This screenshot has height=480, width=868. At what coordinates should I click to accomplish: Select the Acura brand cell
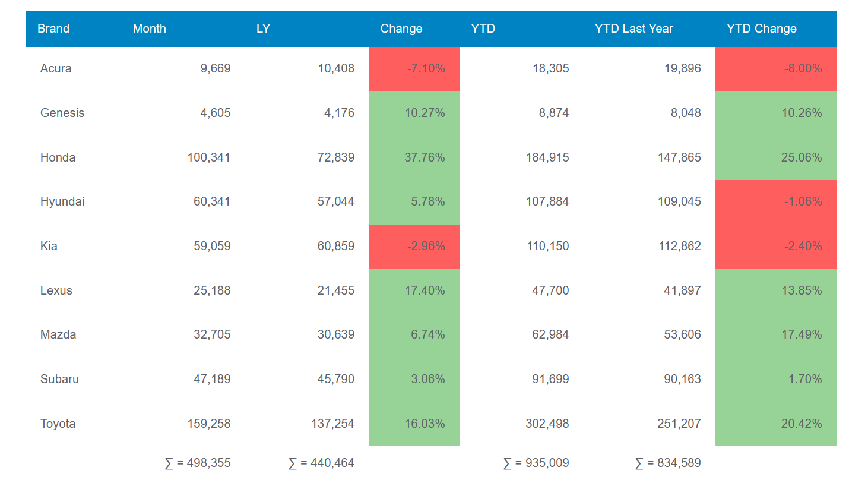56,68
